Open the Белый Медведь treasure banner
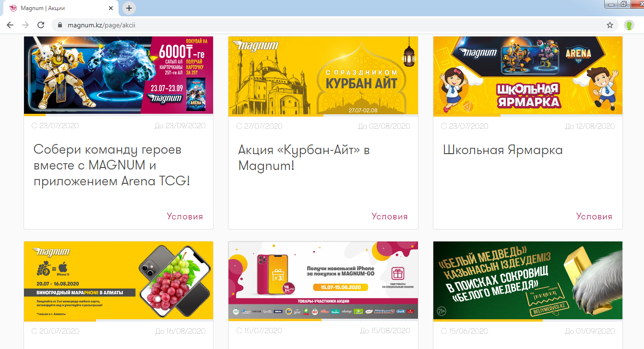The width and height of the screenshot is (644, 349). point(528,280)
